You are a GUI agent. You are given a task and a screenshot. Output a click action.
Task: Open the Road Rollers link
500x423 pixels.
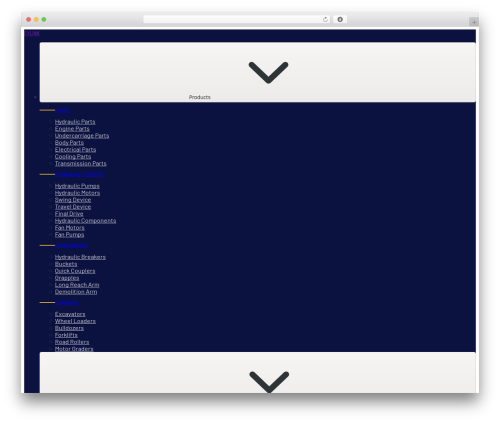coord(72,342)
